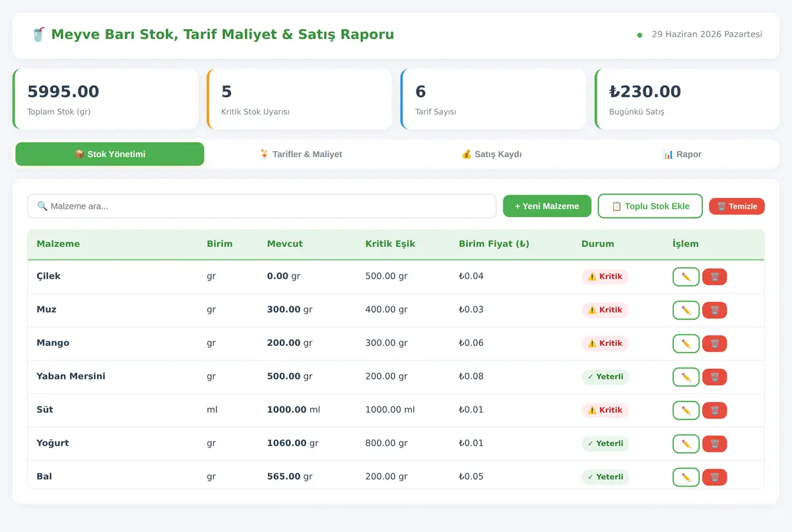Image resolution: width=792 pixels, height=532 pixels.
Task: Open the Tarifler & Maliyet tab
Action: click(x=301, y=154)
